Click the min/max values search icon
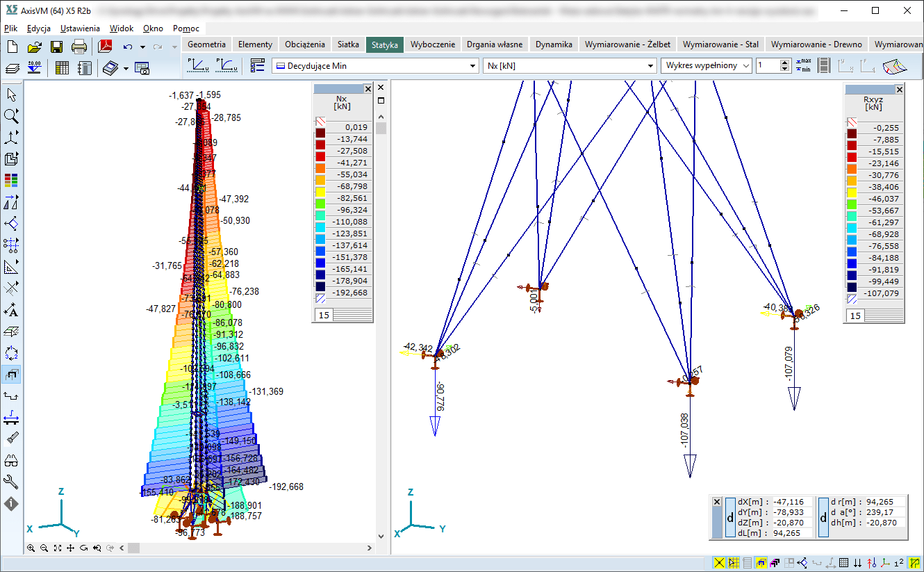 pyautogui.click(x=803, y=65)
